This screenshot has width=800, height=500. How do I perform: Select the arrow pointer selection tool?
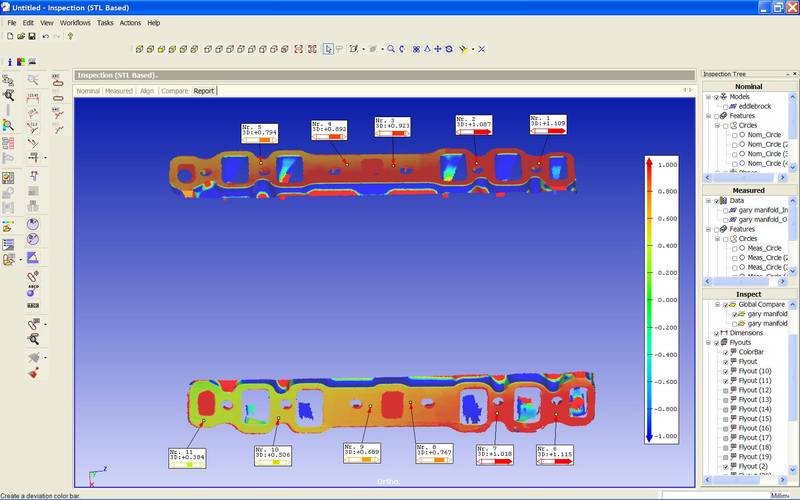pos(327,48)
